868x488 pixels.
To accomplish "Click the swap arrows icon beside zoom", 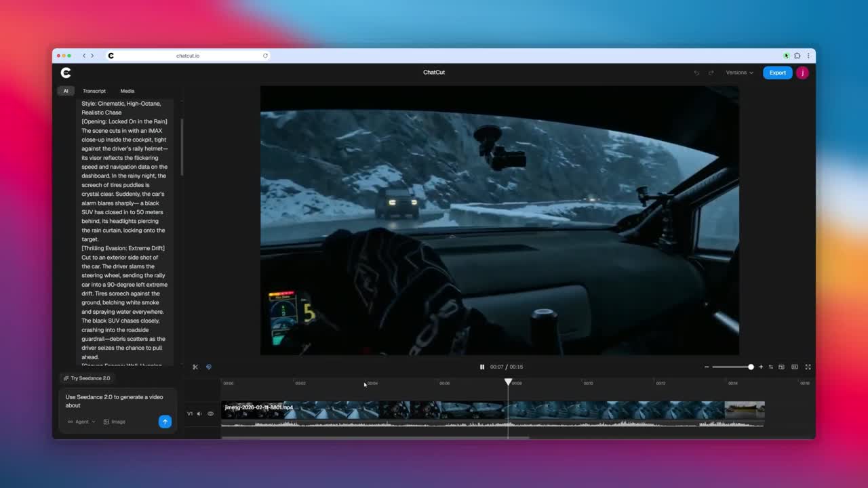I will (x=770, y=367).
